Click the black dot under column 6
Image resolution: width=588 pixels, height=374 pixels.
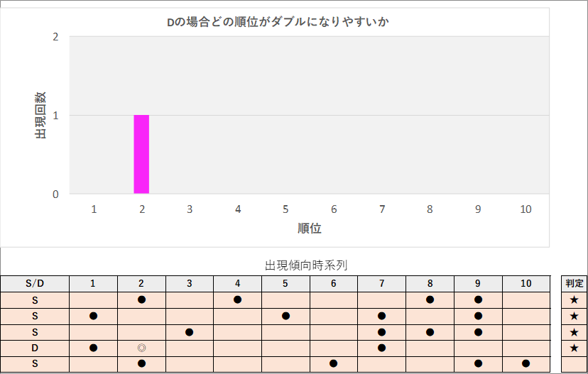pyautogui.click(x=334, y=363)
